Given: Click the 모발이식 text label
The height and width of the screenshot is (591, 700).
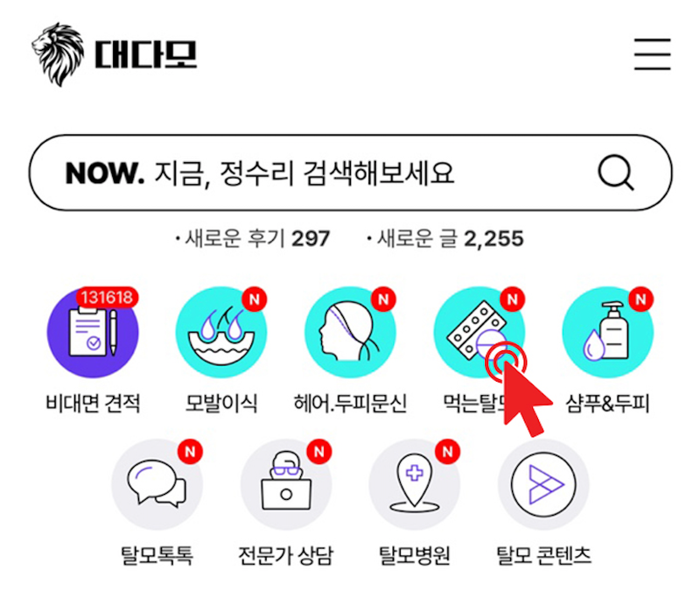Looking at the screenshot, I should [x=221, y=404].
